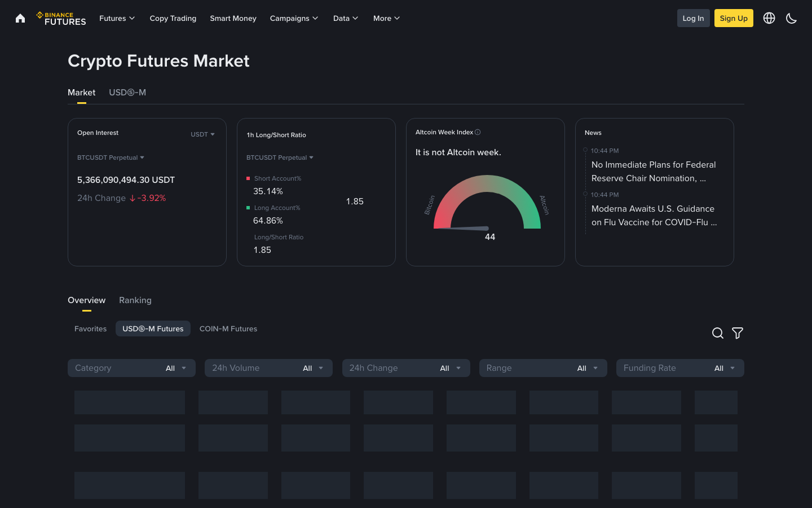Click the Altcoin Week Index info icon

click(x=478, y=132)
